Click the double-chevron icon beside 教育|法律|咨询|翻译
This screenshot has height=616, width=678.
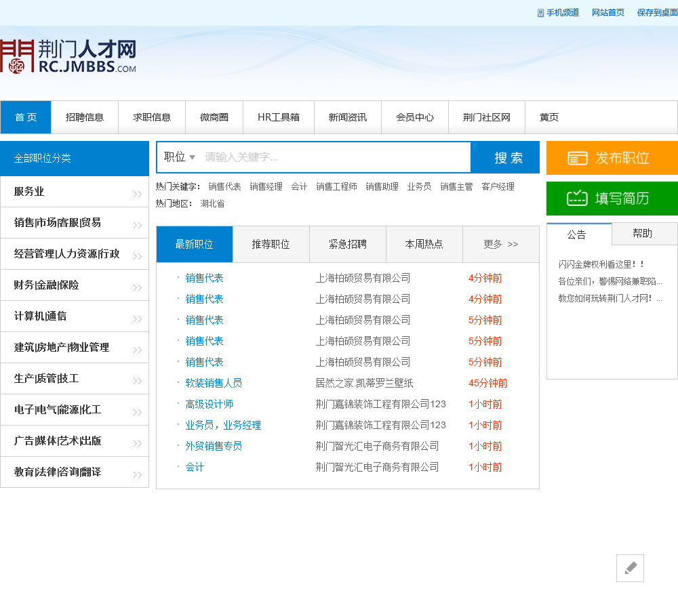pos(138,475)
